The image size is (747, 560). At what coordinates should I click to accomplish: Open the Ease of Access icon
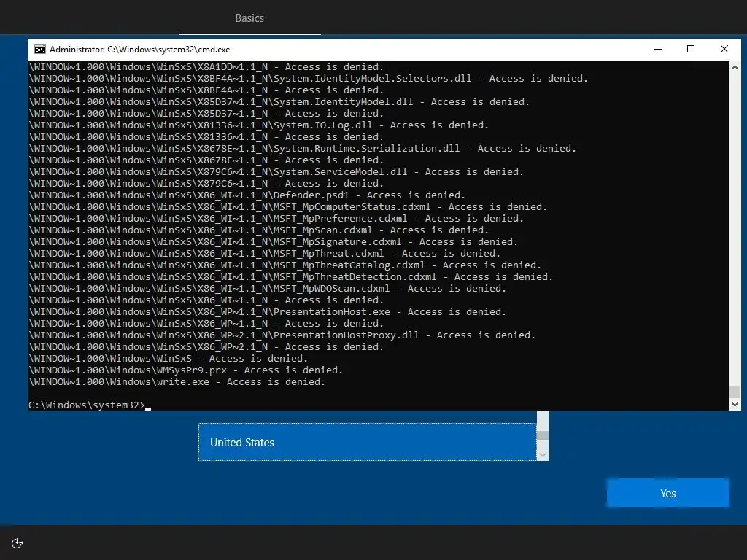18,543
